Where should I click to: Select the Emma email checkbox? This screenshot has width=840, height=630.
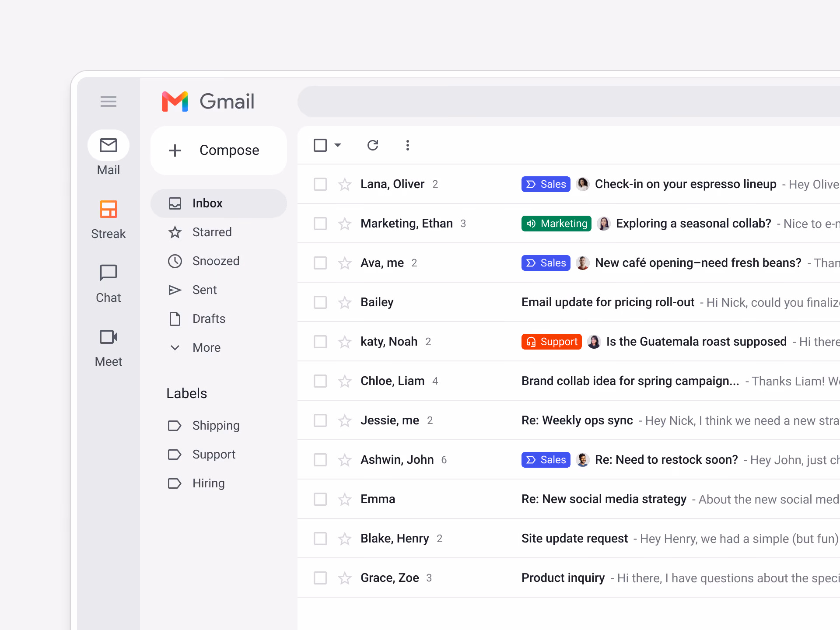[320, 499]
